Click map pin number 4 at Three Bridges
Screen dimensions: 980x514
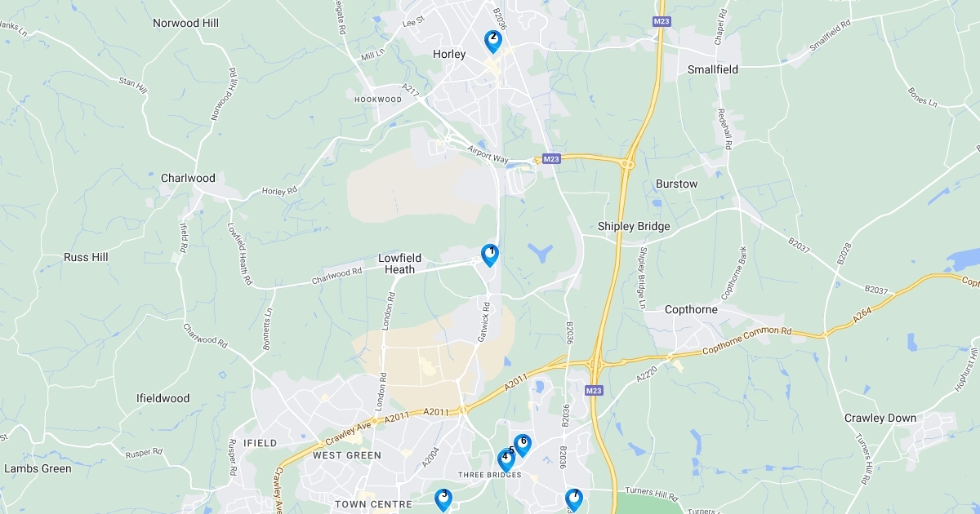click(506, 460)
